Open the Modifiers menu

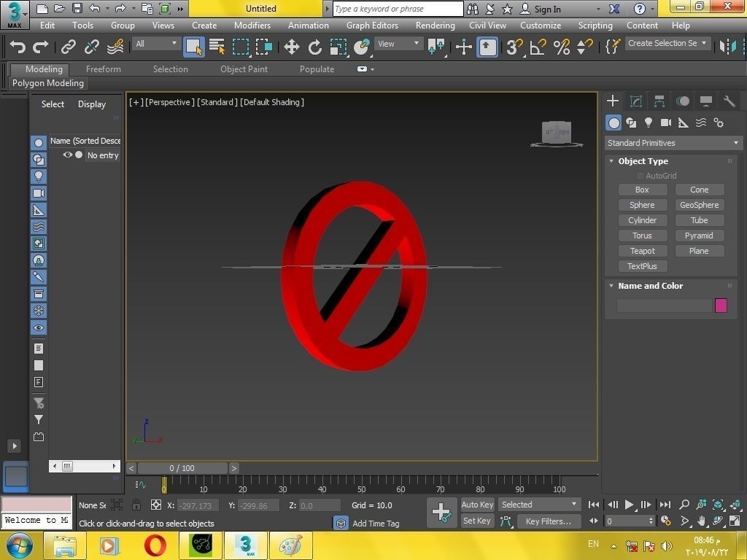(x=252, y=26)
